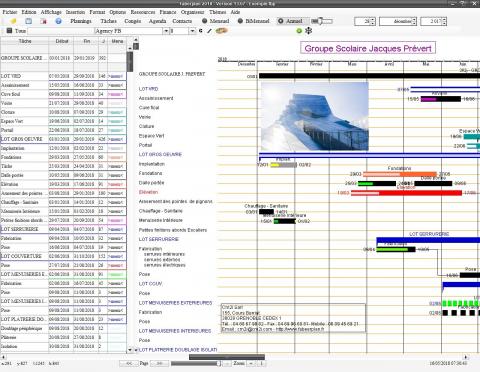Open the Ressources menu

[143, 12]
